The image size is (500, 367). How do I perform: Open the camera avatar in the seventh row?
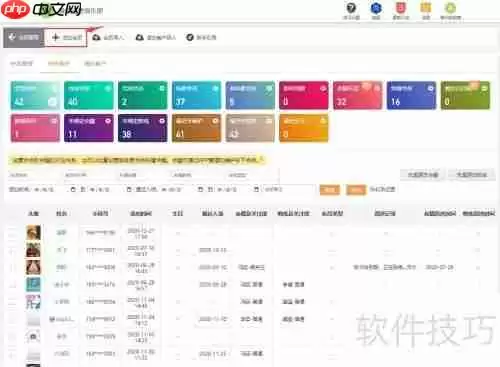[x=33, y=336]
